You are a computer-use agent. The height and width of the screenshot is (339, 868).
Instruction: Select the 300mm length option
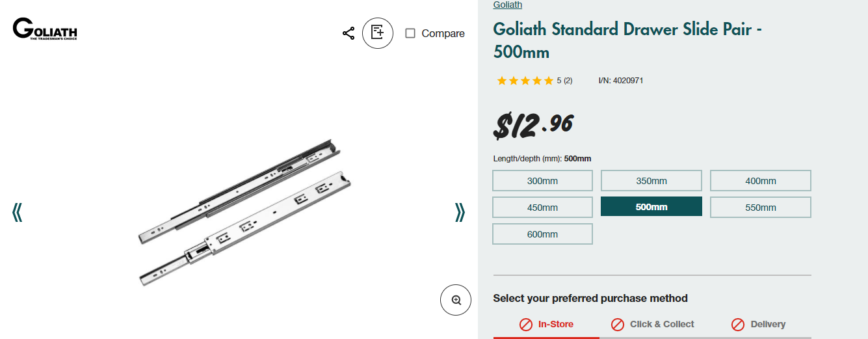tap(542, 181)
